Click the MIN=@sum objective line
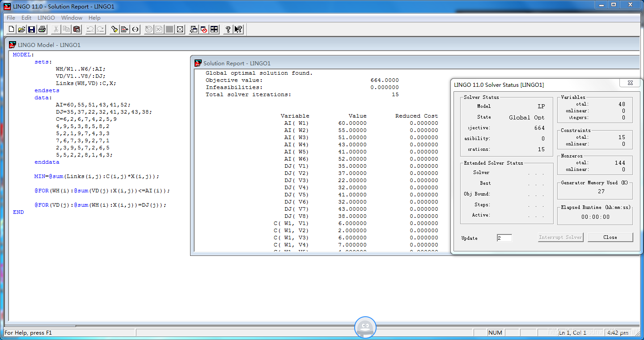 click(x=97, y=176)
